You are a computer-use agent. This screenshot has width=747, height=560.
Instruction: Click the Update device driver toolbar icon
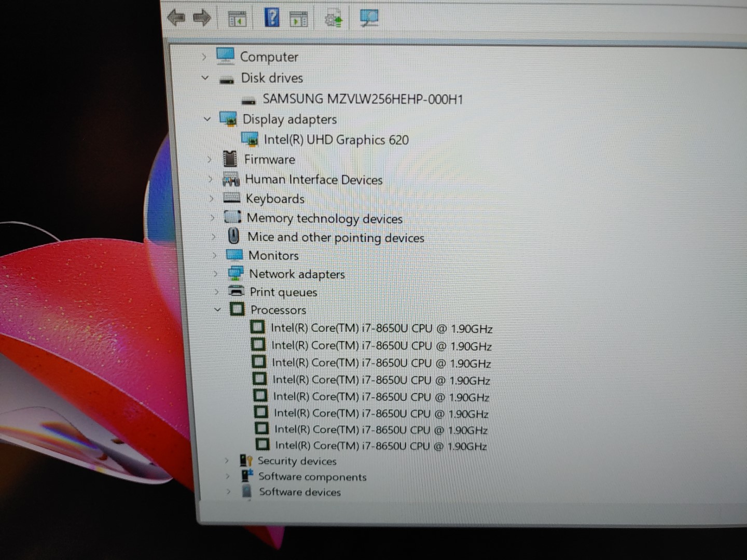334,20
